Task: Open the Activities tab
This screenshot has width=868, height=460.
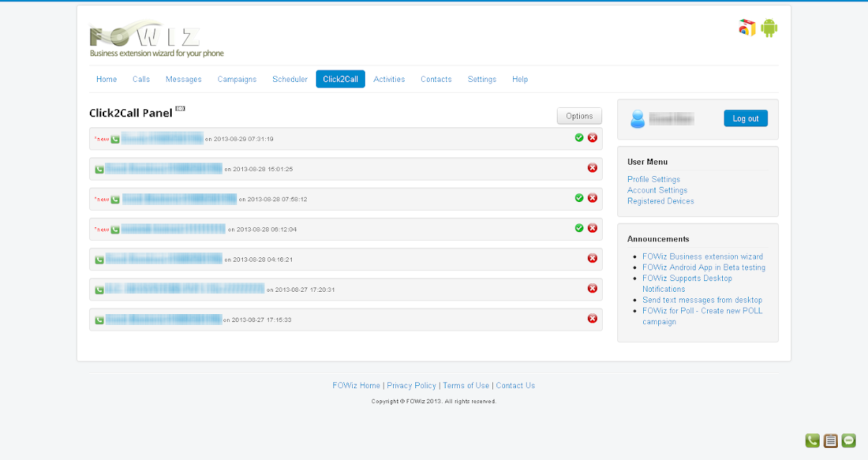Action: click(389, 79)
